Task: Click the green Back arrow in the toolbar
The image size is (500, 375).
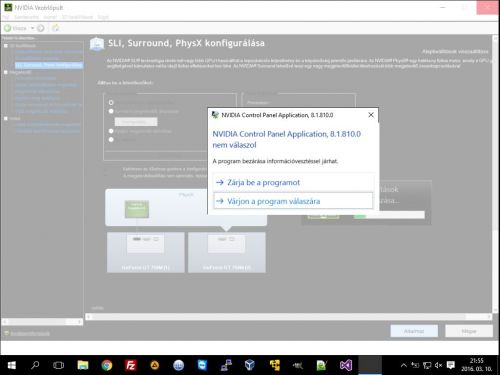Action: tap(8, 28)
